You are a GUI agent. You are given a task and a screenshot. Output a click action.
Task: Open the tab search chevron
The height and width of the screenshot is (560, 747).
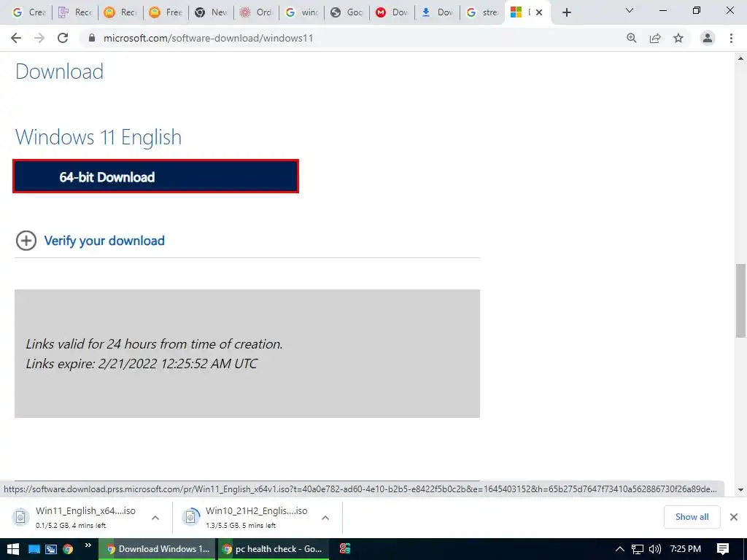point(630,10)
